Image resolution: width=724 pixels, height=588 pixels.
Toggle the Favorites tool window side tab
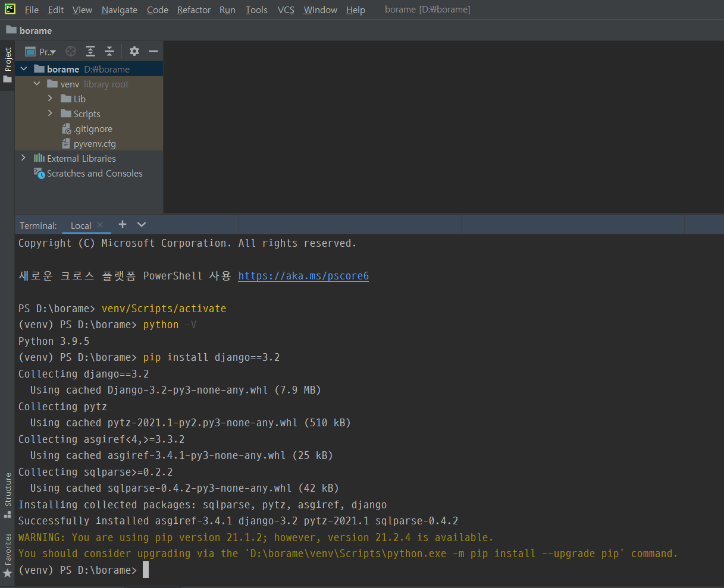coord(8,555)
